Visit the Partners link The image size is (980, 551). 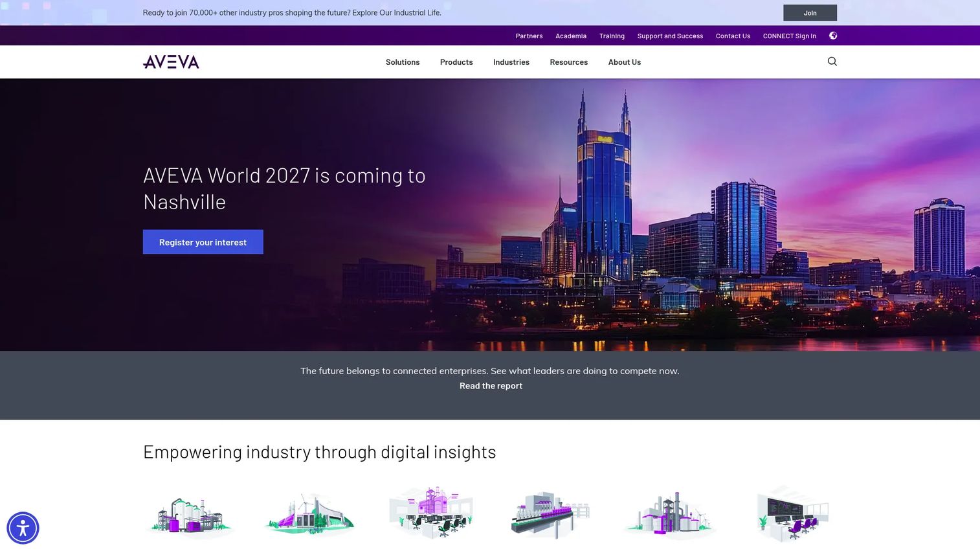529,36
